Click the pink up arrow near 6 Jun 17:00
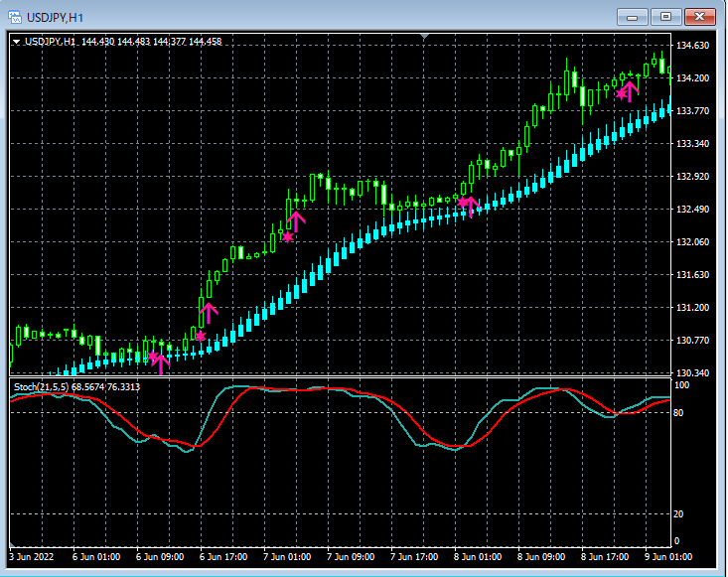 pos(209,314)
